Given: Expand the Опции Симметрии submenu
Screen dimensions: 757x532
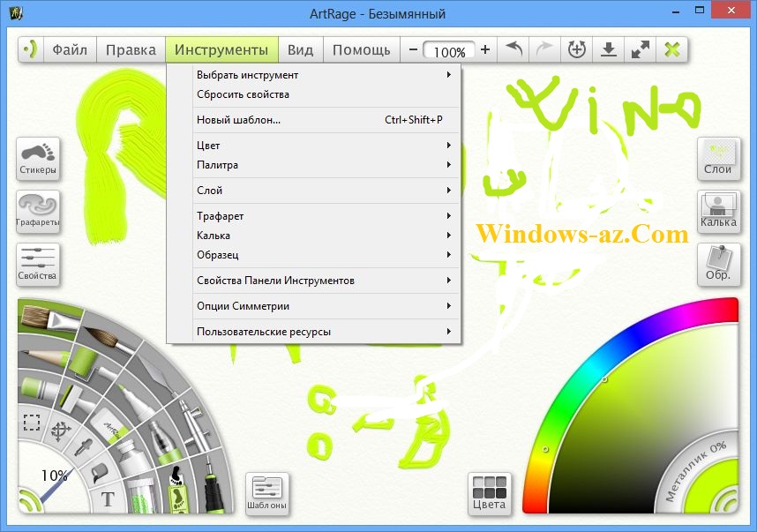Looking at the screenshot, I should click(x=314, y=306).
